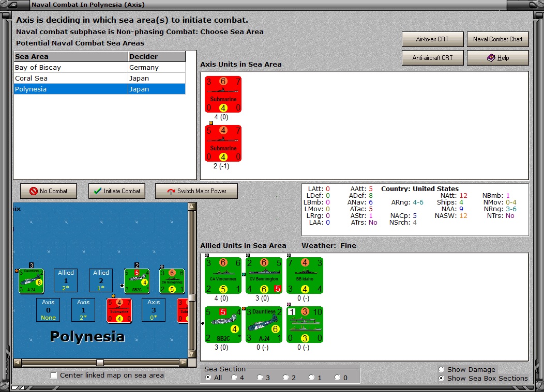Click the Allied 2 sea box

coord(101,280)
